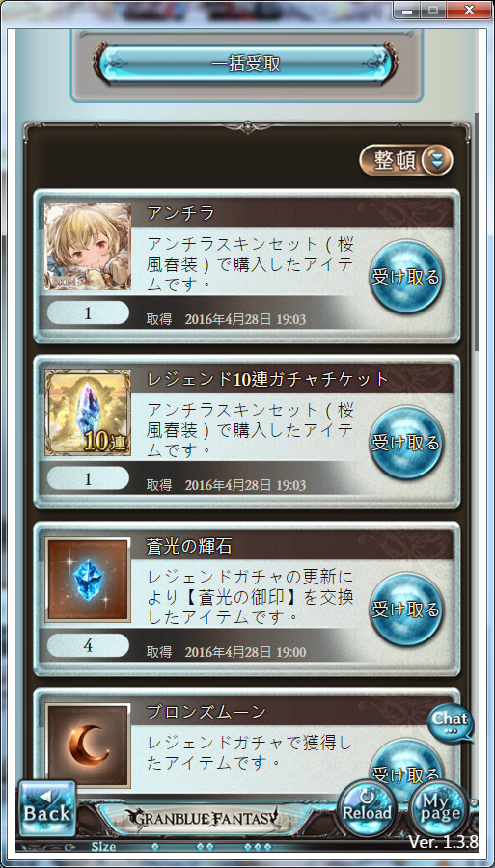Receive the ブロンズムーン item

pos(406,767)
